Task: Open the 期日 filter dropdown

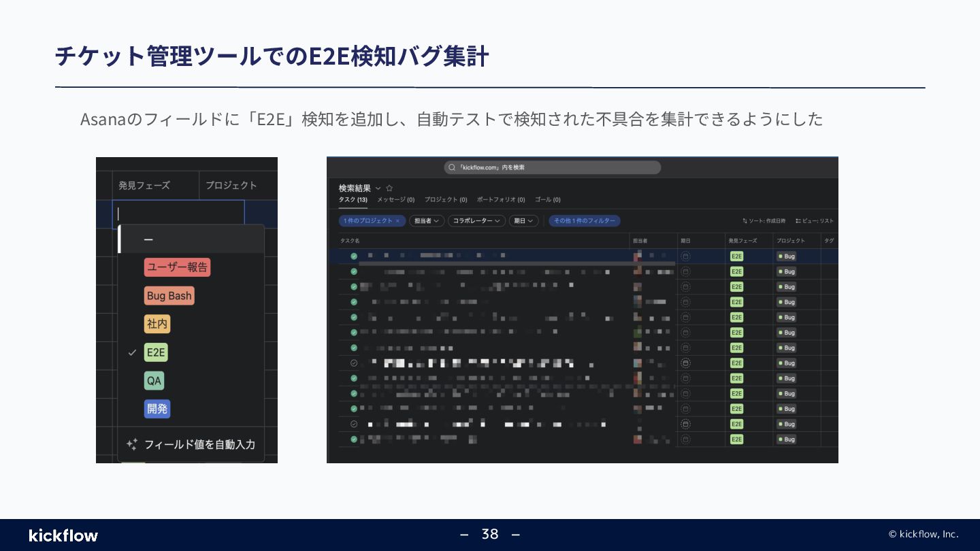Action: tap(523, 221)
